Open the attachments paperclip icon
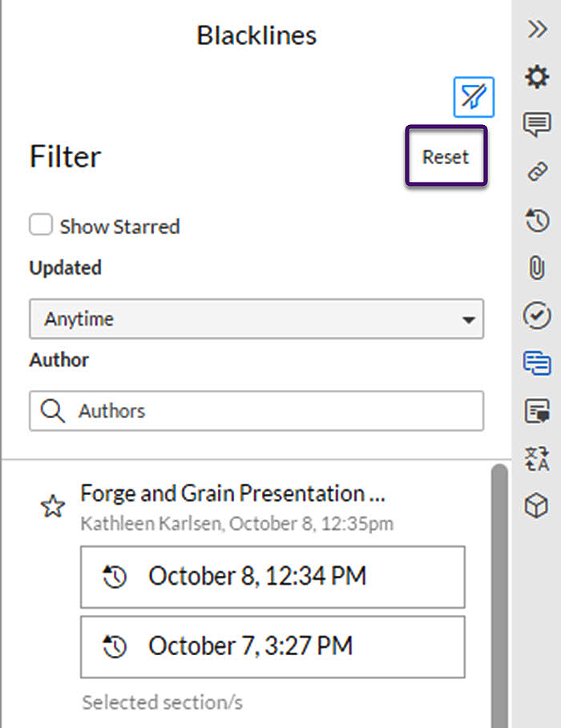561x728 pixels. (537, 267)
